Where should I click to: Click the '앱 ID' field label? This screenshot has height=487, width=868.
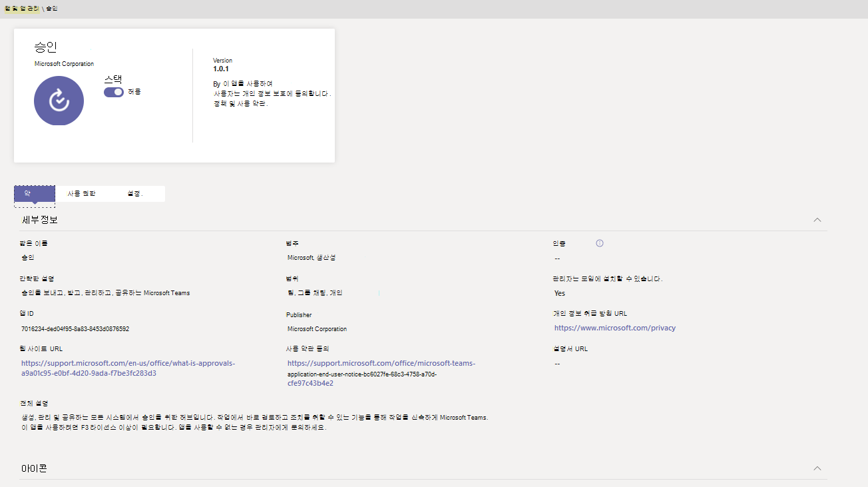[27, 314]
